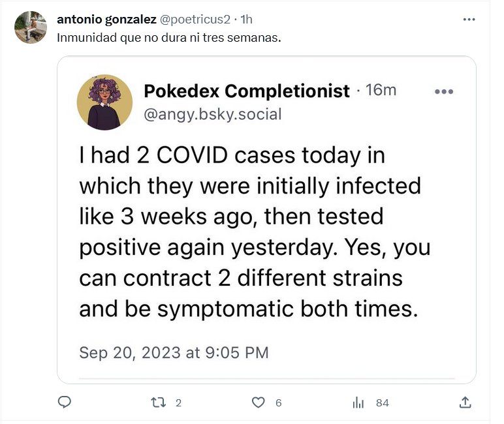Click the like count of 6
The height and width of the screenshot is (424, 504).
click(x=278, y=403)
